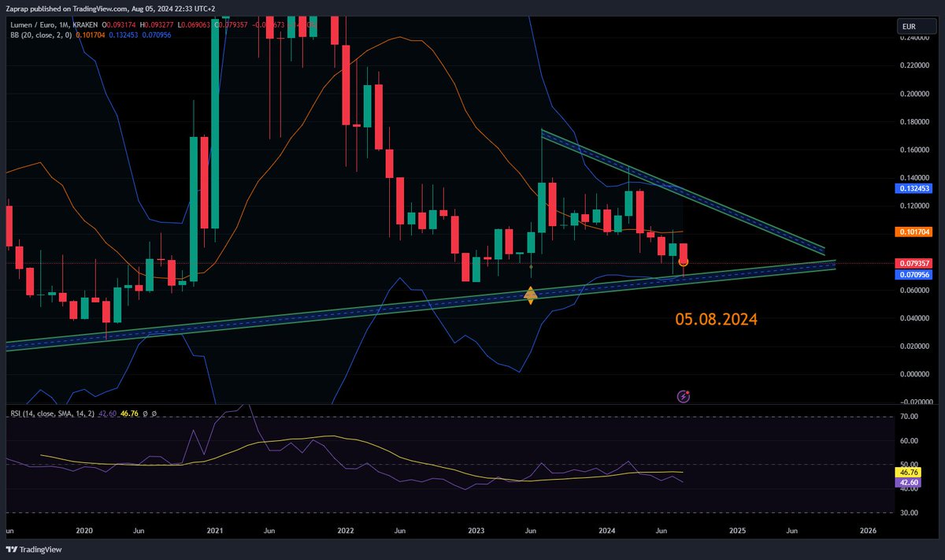Image resolution: width=945 pixels, height=560 pixels.
Task: Click the 2025 label on time axis
Action: (736, 531)
